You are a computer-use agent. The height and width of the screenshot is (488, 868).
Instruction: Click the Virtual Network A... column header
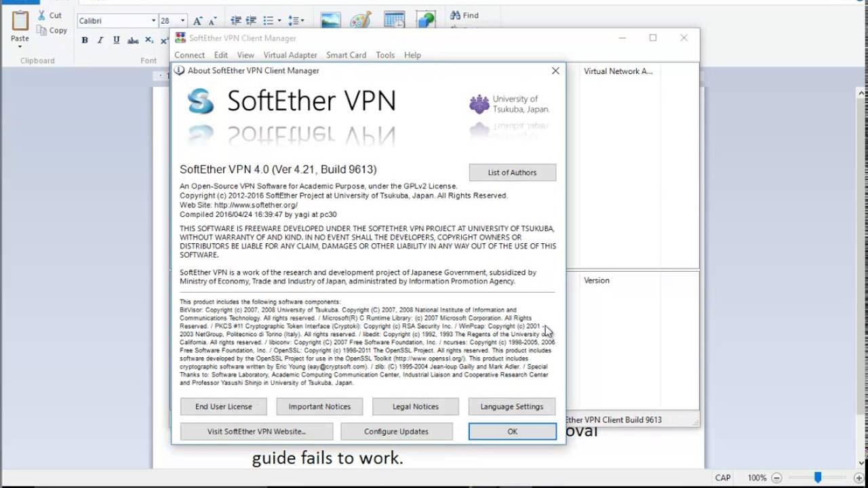click(x=618, y=71)
